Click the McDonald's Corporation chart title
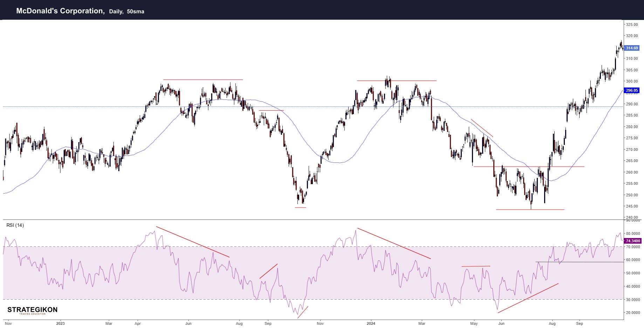Viewport: 644px width, 328px height. pyautogui.click(x=60, y=11)
